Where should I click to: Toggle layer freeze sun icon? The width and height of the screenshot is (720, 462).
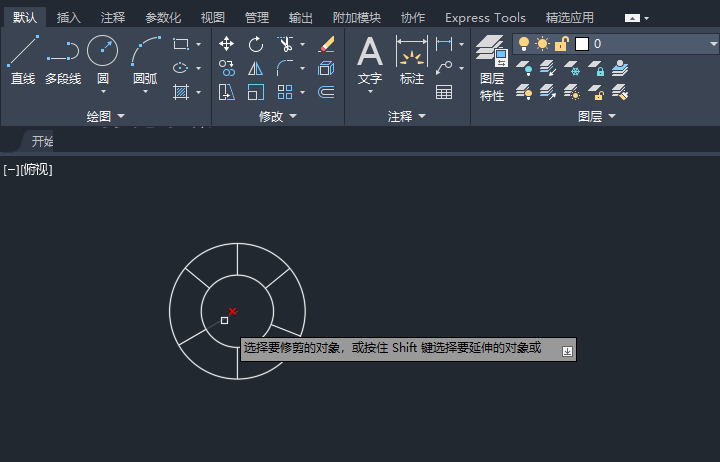click(x=542, y=44)
